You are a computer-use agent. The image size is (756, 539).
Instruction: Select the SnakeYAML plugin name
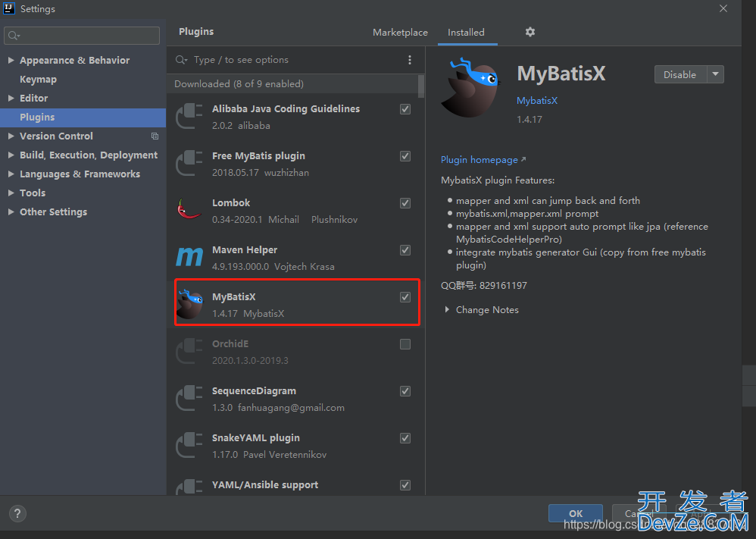coord(256,437)
